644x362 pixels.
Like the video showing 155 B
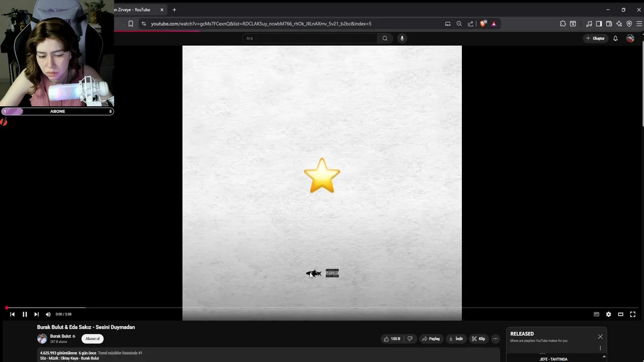pyautogui.click(x=392, y=339)
